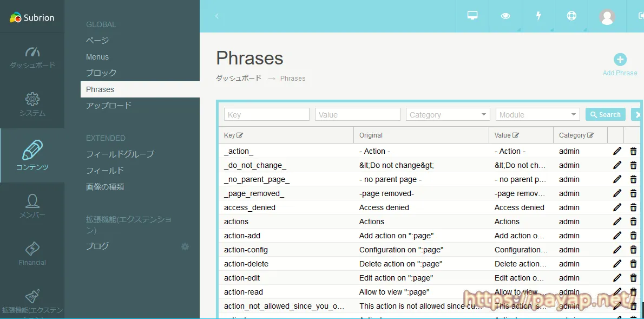
Task: Expand the Module filter dropdown
Action: (537, 114)
